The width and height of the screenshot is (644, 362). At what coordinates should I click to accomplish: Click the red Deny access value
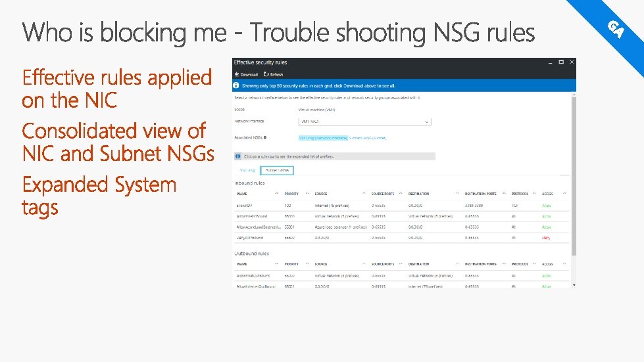pyautogui.click(x=546, y=238)
